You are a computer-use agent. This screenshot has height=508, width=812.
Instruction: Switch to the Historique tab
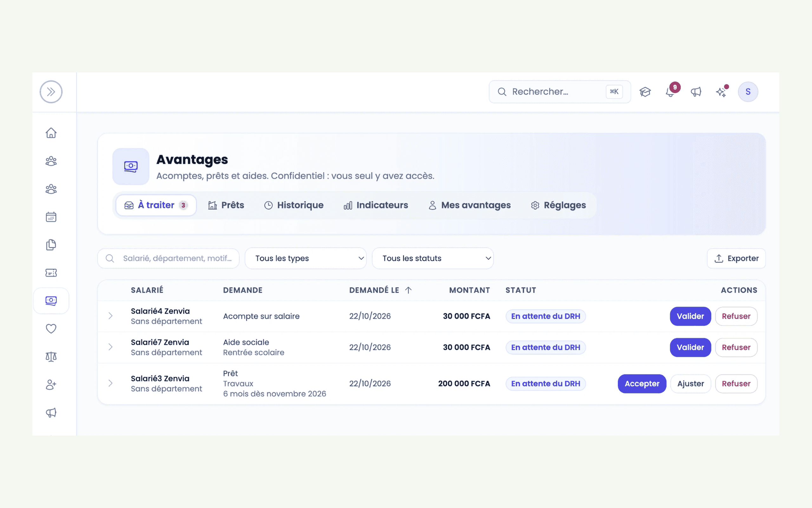click(x=294, y=205)
